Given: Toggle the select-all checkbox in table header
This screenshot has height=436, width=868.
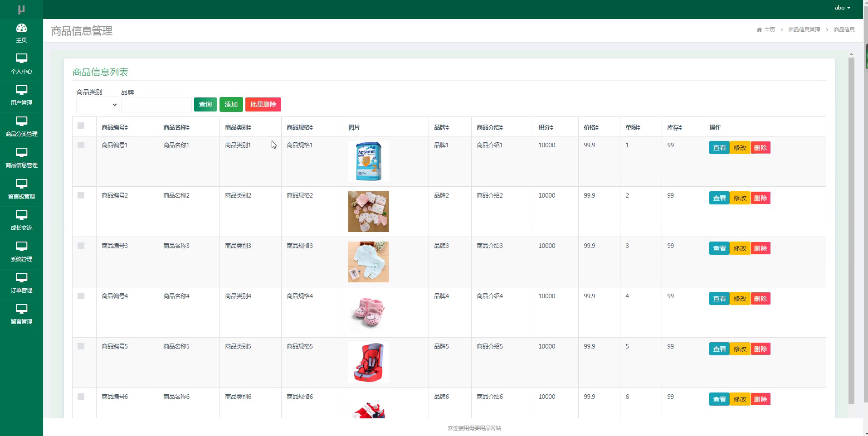Looking at the screenshot, I should tap(81, 126).
